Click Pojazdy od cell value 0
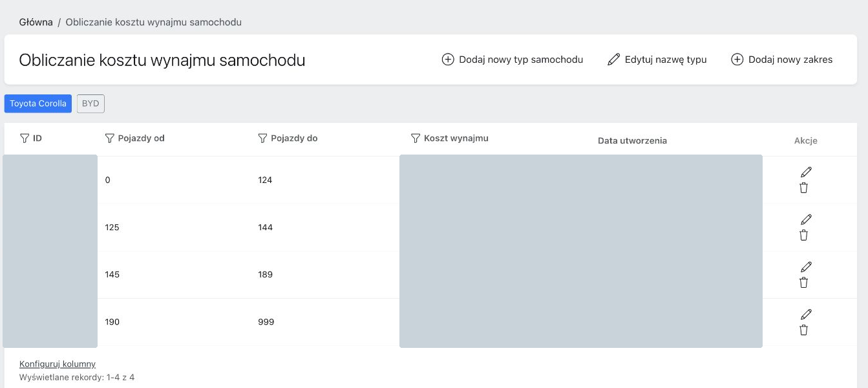The image size is (868, 388). click(108, 180)
